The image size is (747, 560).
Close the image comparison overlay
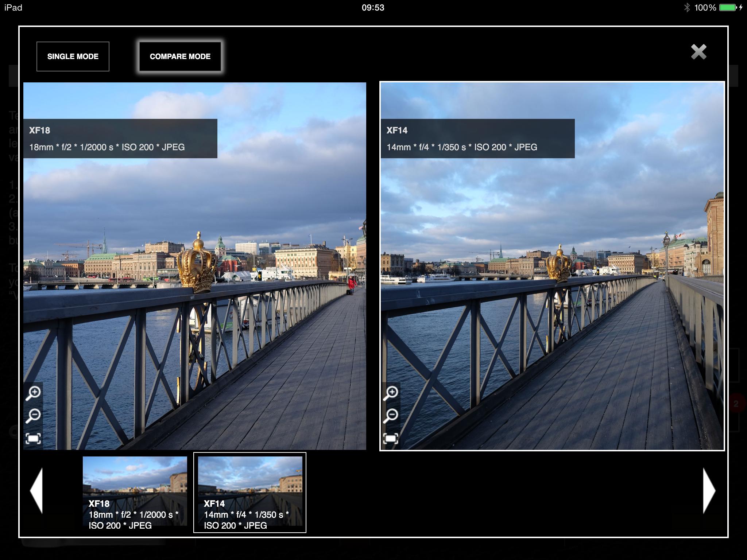[x=698, y=52]
